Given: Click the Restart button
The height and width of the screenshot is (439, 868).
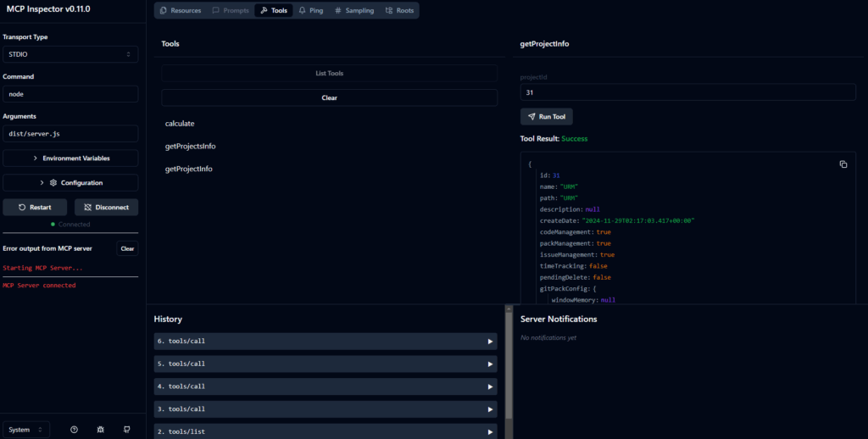Looking at the screenshot, I should pyautogui.click(x=35, y=207).
